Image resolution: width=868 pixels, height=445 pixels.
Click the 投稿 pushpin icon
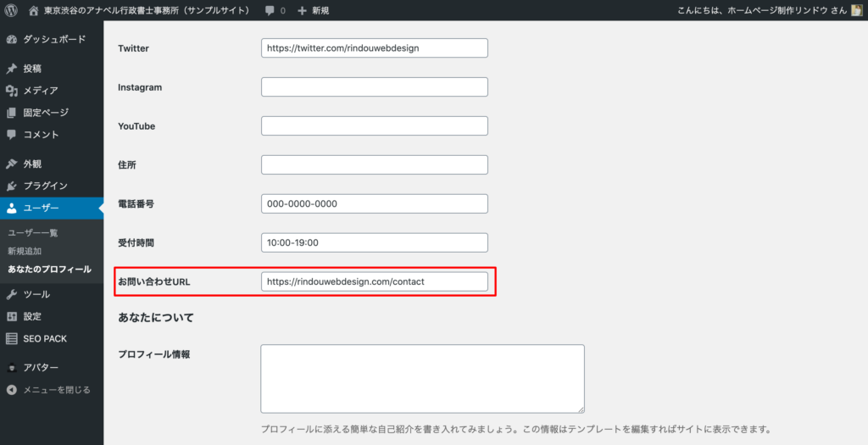click(12, 69)
